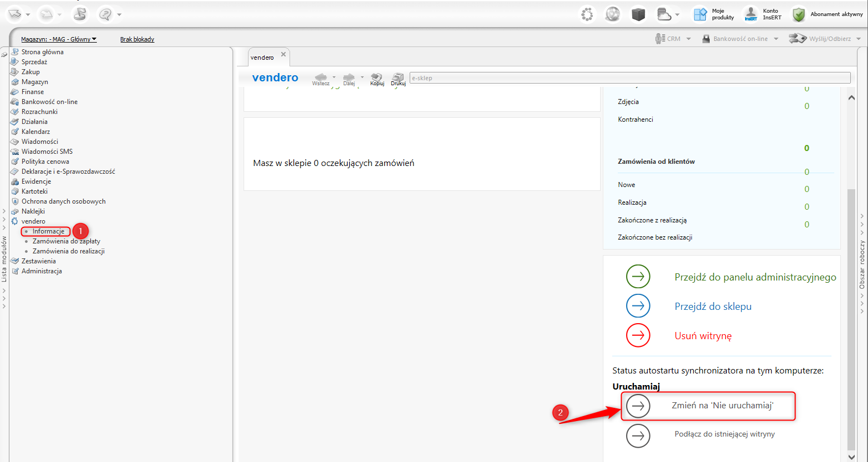Open Zamówienia do realizacji
Image resolution: width=868 pixels, height=462 pixels.
coord(69,251)
